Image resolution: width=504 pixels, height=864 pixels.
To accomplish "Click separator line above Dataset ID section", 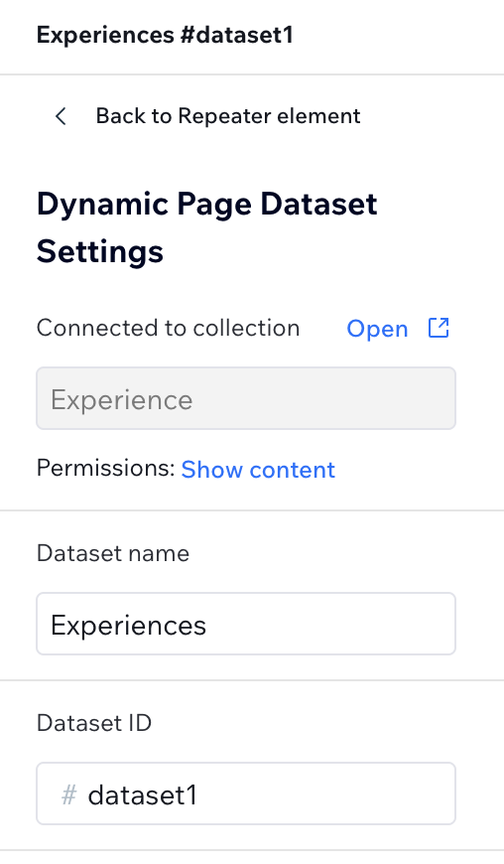I will (252, 680).
